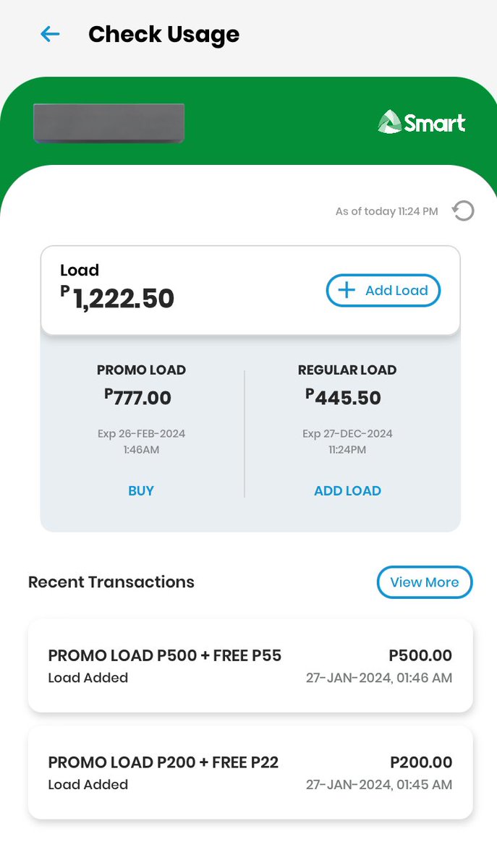Open the PROMO LOAD P500 transaction
Screen dimensions: 497x868
250,665
